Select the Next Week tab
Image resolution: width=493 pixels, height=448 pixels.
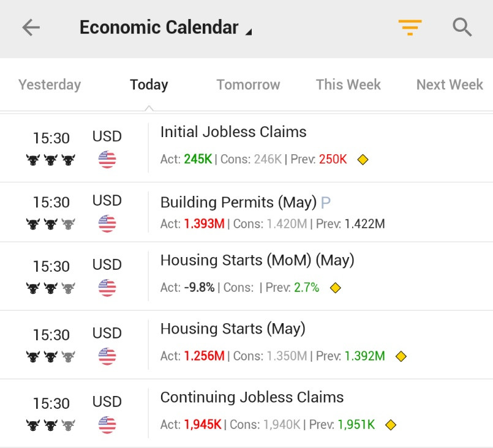450,84
